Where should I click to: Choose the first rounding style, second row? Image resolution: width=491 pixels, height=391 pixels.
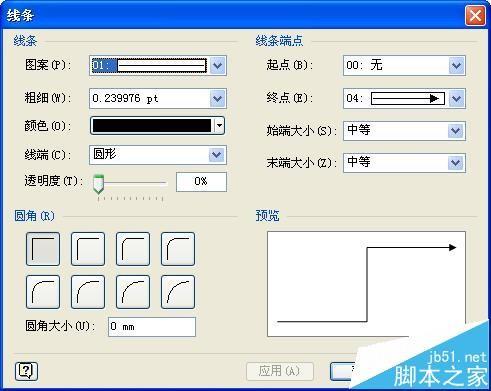(x=43, y=292)
